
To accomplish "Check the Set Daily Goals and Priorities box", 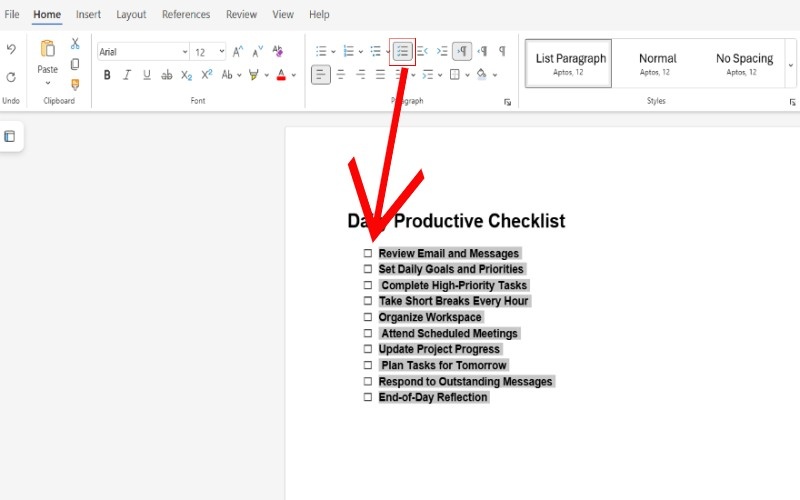I will 368,269.
